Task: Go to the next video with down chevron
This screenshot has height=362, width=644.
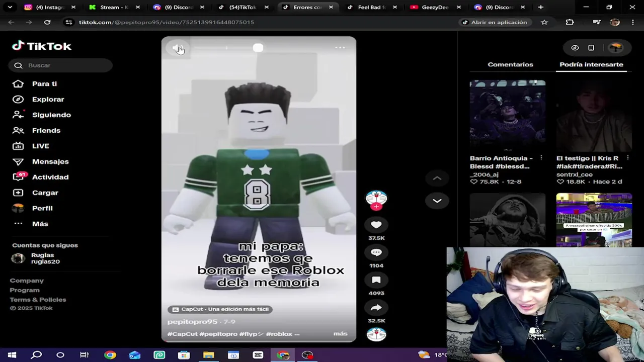Action: tap(437, 201)
